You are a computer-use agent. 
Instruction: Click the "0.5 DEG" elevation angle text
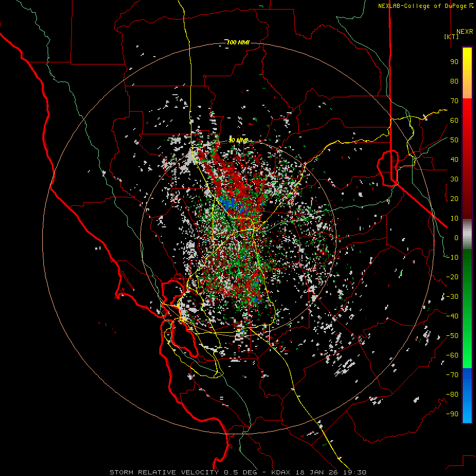coord(240,472)
